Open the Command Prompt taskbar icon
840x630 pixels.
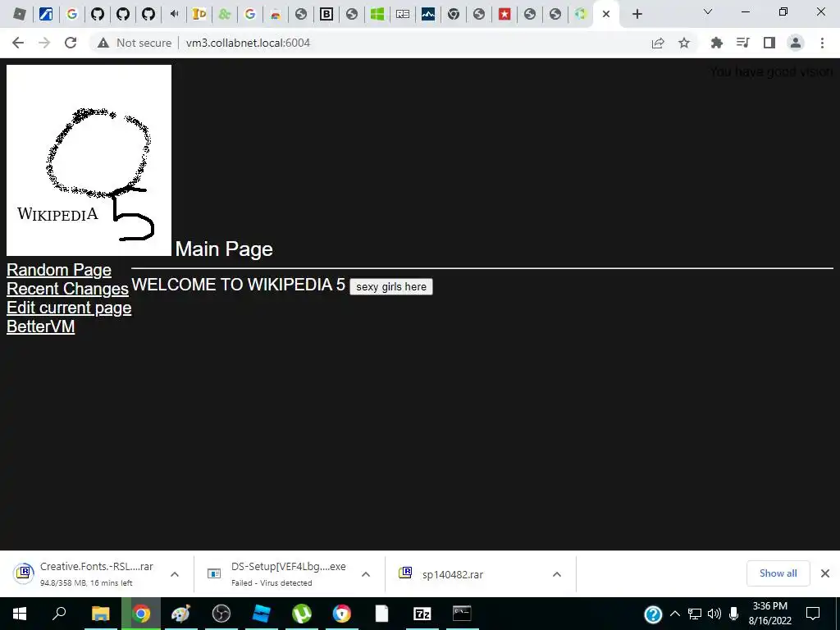pyautogui.click(x=462, y=614)
